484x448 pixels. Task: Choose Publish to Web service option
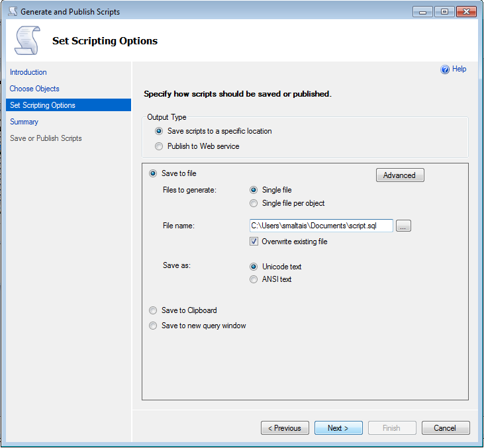coord(159,146)
